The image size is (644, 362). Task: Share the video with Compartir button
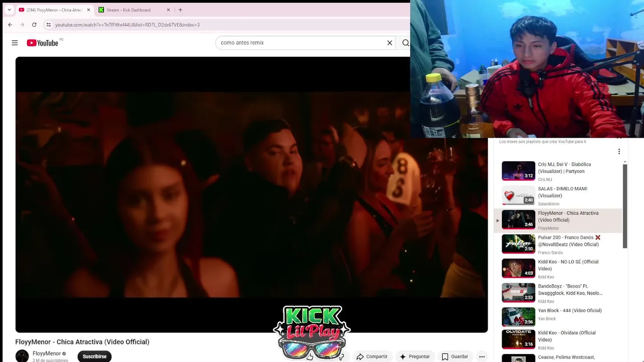[x=372, y=356]
